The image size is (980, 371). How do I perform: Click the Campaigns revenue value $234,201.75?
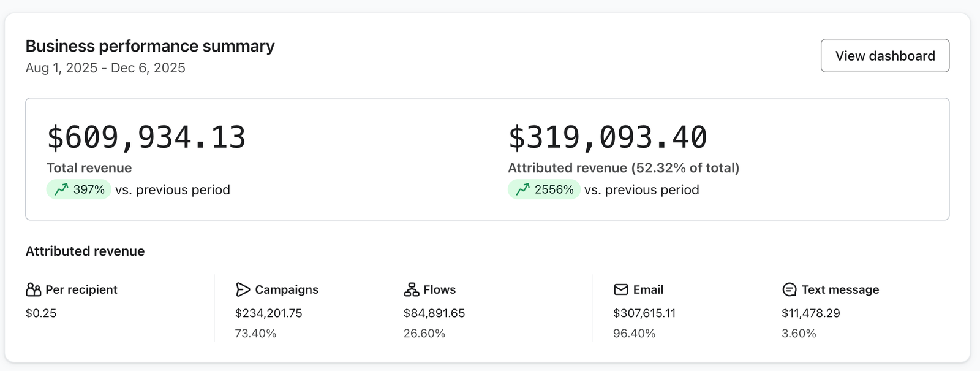268,313
